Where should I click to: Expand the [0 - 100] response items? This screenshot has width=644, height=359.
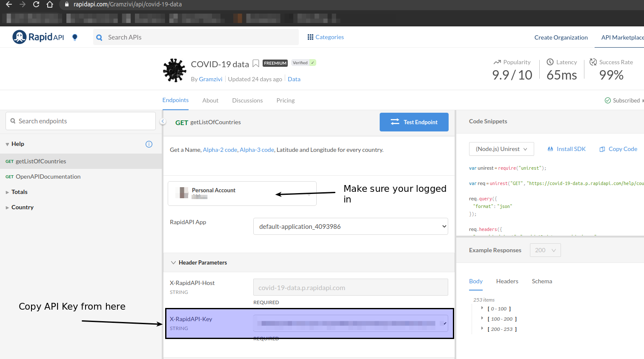pyautogui.click(x=482, y=308)
